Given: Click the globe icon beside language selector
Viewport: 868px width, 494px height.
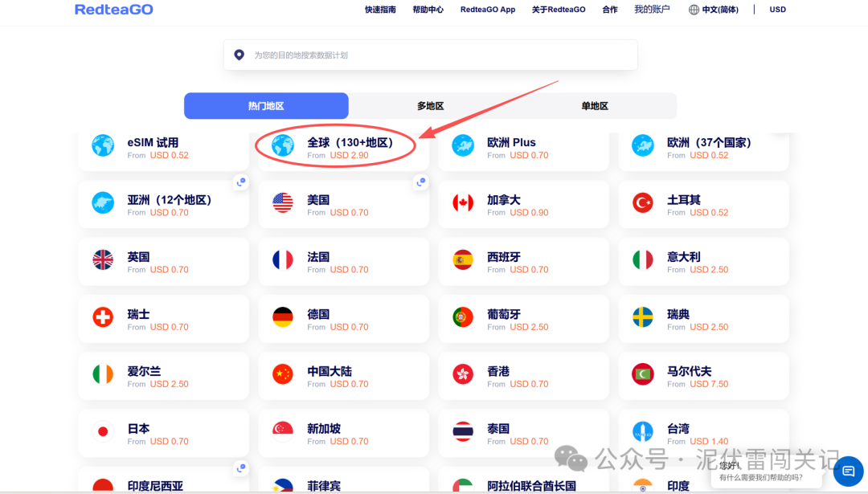Looking at the screenshot, I should tap(693, 9).
